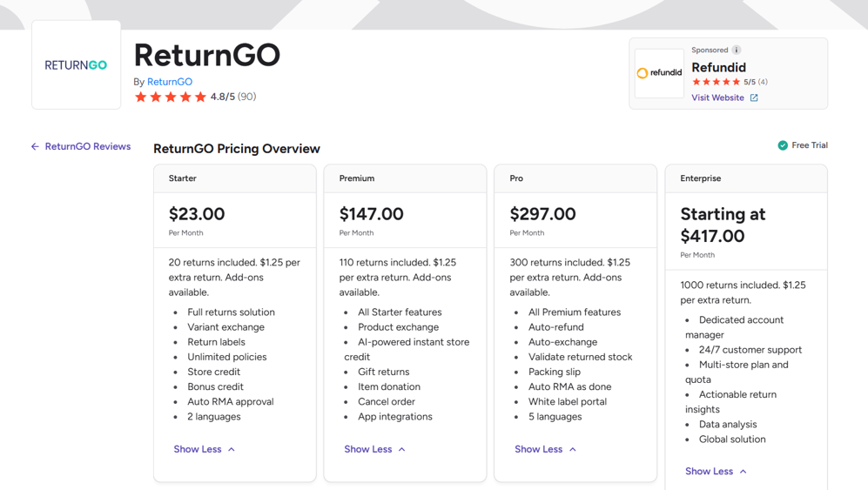Click 'Auto RMA approval' feature
This screenshot has height=490, width=868.
(231, 402)
